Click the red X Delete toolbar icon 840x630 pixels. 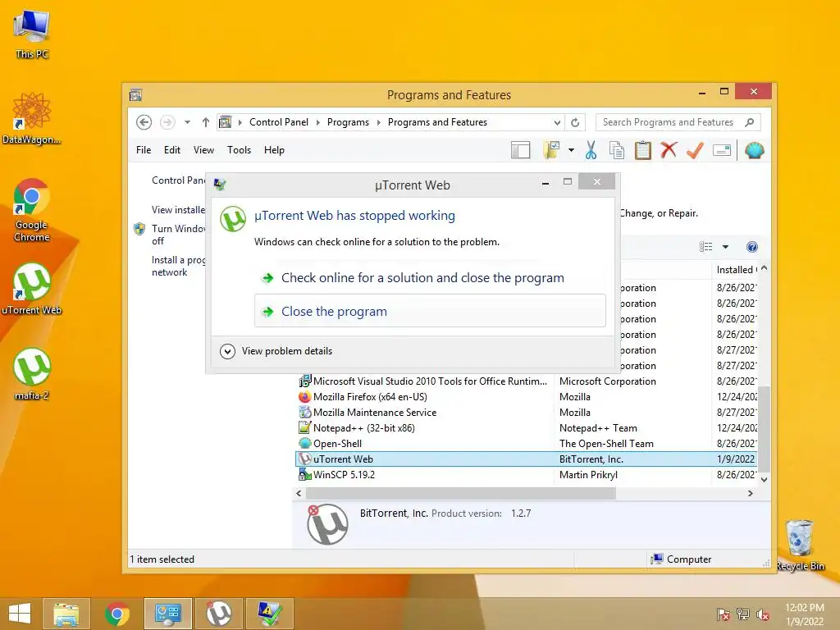(669, 150)
